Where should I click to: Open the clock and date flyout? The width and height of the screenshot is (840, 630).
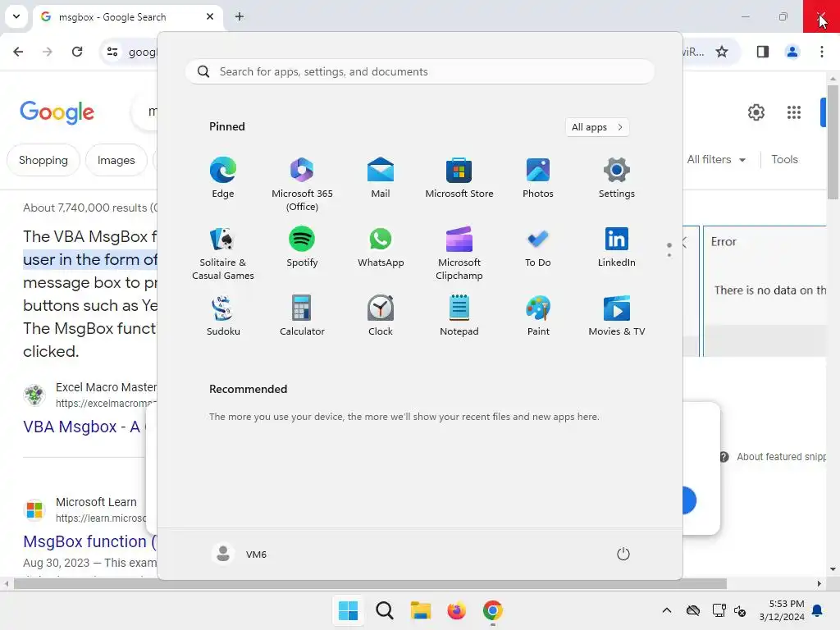pyautogui.click(x=782, y=610)
